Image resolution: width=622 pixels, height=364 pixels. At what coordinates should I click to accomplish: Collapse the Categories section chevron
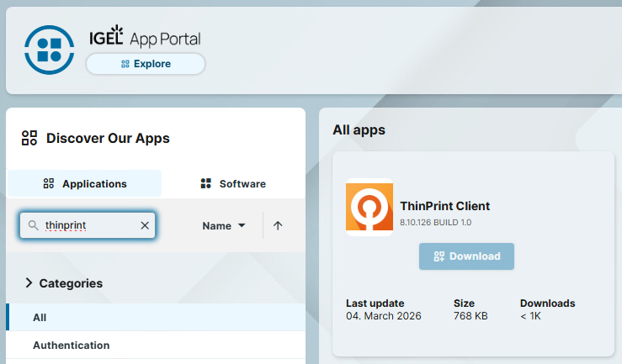point(29,282)
